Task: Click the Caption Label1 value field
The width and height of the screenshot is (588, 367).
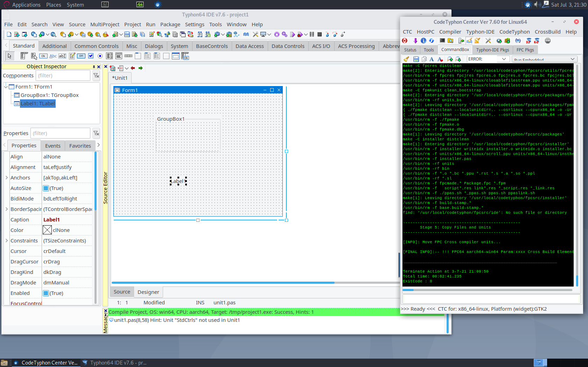Action: point(68,220)
